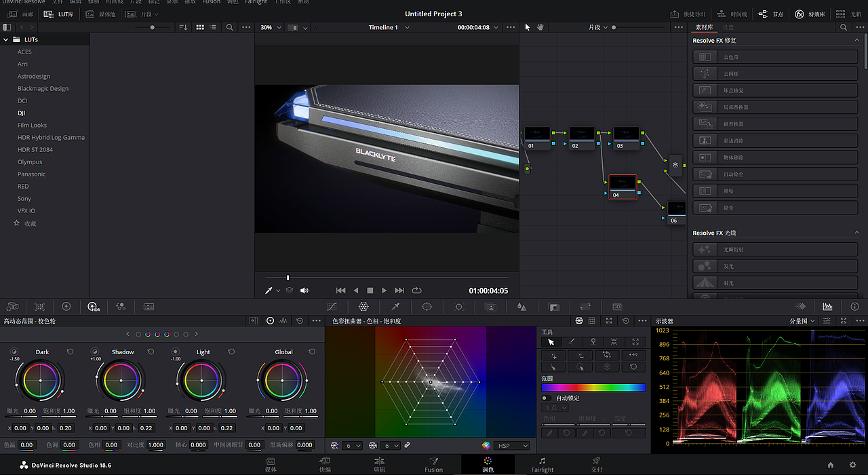Open the Blur palette droplet icon
Image resolution: width=868 pixels, height=475 pixels.
point(521,307)
